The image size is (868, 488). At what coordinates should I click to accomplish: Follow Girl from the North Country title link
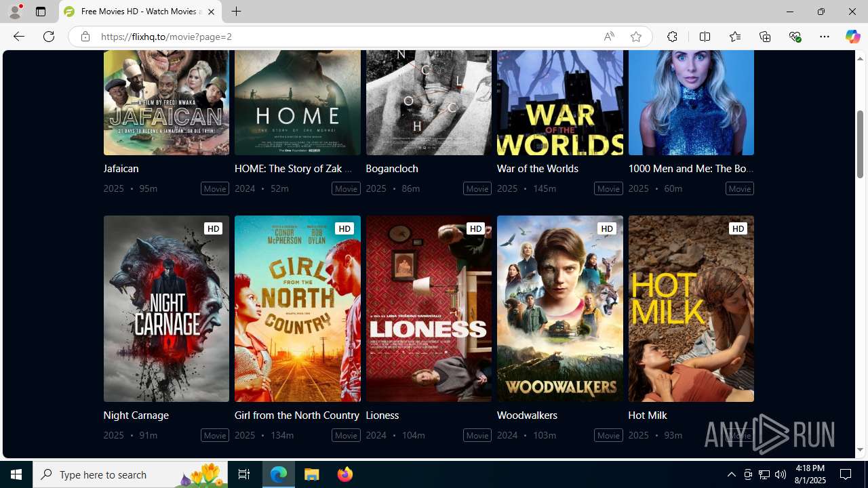[297, 415]
